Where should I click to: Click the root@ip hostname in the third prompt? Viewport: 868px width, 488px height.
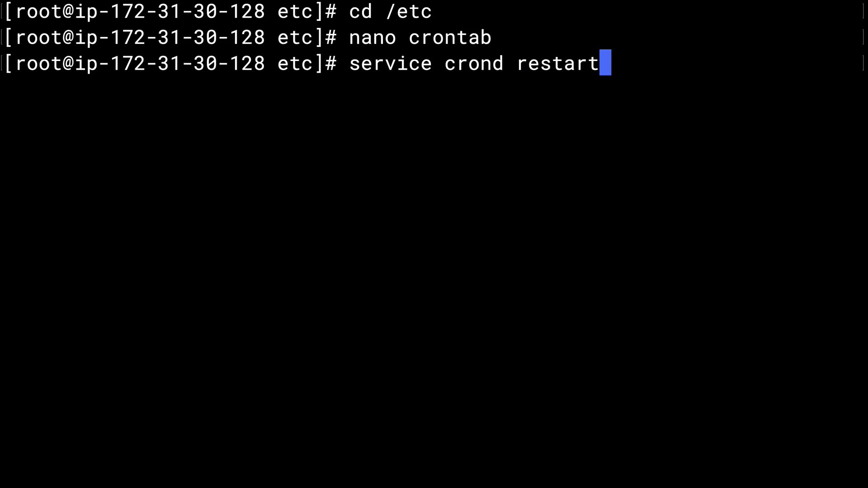click(140, 63)
